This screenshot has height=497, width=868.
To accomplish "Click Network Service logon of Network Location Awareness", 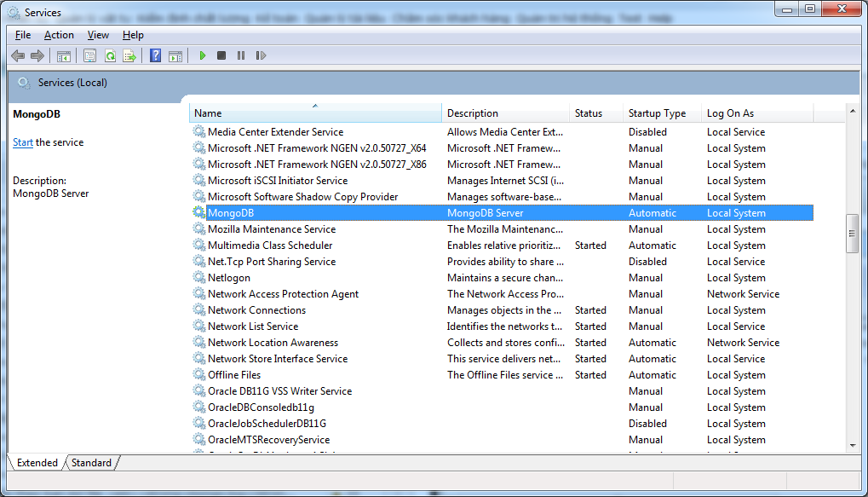I will [x=743, y=343].
